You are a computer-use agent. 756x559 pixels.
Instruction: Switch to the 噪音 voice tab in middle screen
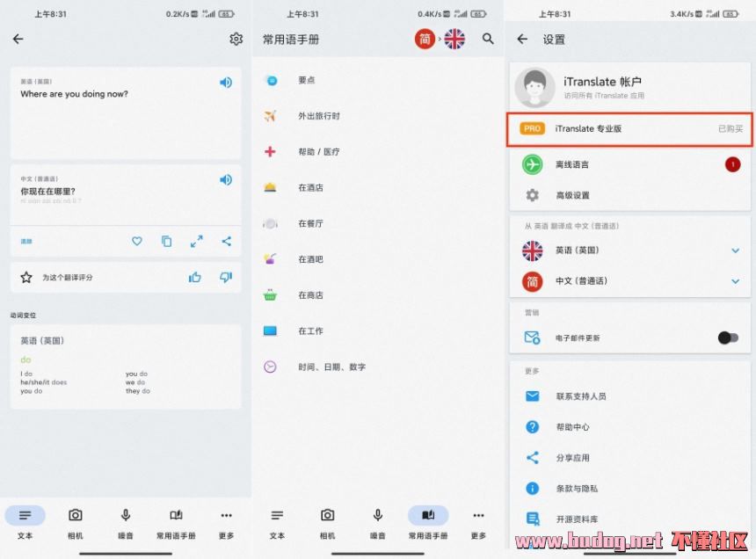(x=378, y=522)
